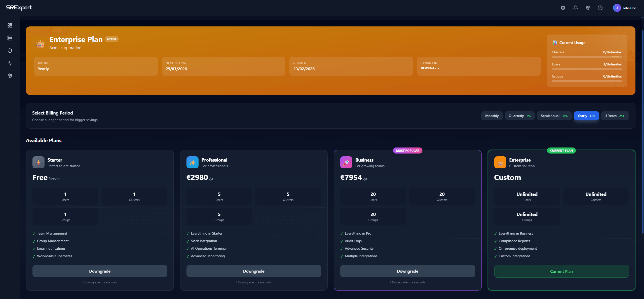Open the shield security sidebar icon

[x=10, y=51]
